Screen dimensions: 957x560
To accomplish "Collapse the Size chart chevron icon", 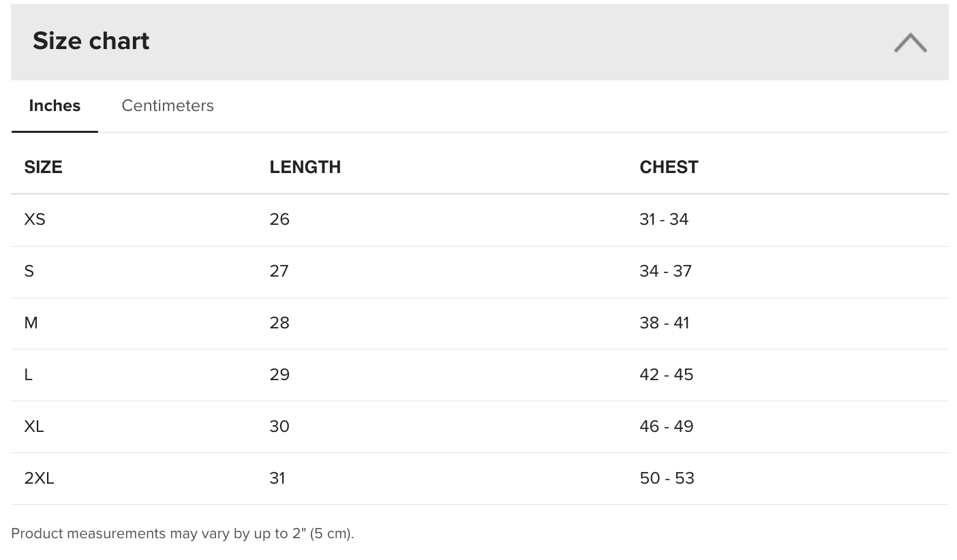I will pyautogui.click(x=910, y=43).
